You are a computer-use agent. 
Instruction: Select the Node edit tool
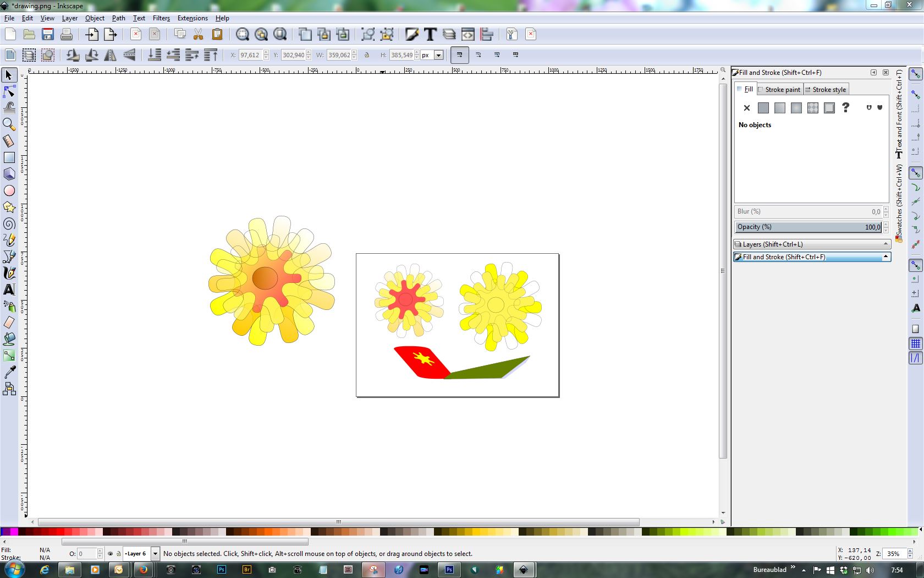coord(9,91)
